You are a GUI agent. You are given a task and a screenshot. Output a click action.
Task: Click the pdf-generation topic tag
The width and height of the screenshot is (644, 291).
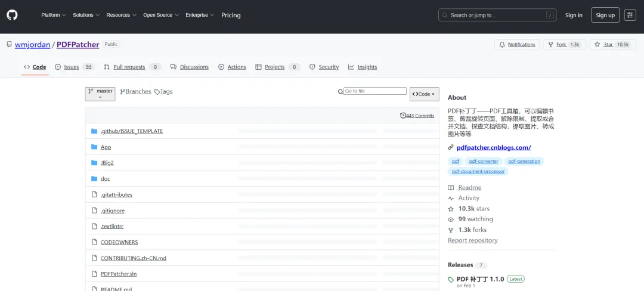click(524, 161)
